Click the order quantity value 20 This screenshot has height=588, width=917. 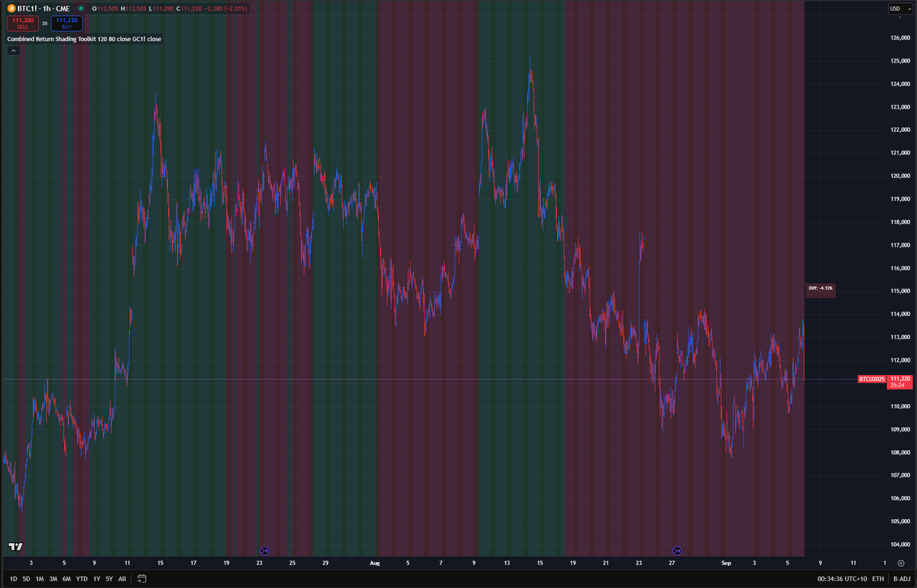click(x=44, y=24)
